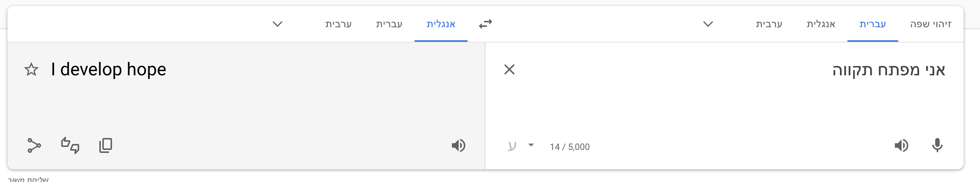Image resolution: width=980 pixels, height=182 pixels.
Task: Start voice input with microphone
Action: tap(937, 145)
